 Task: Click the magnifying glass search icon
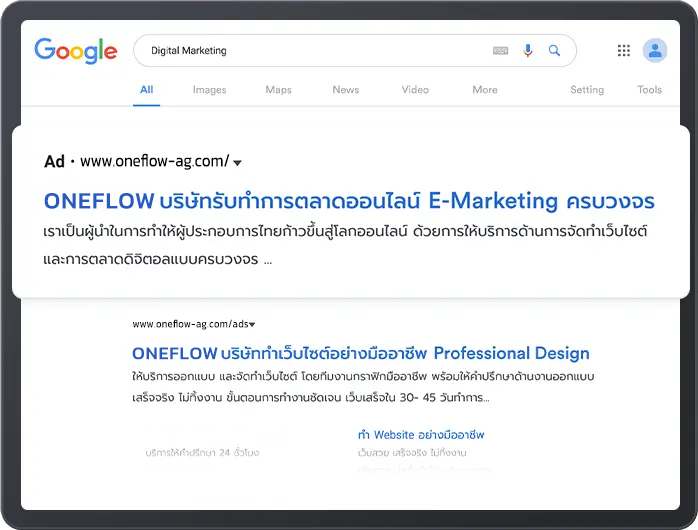[x=555, y=51]
